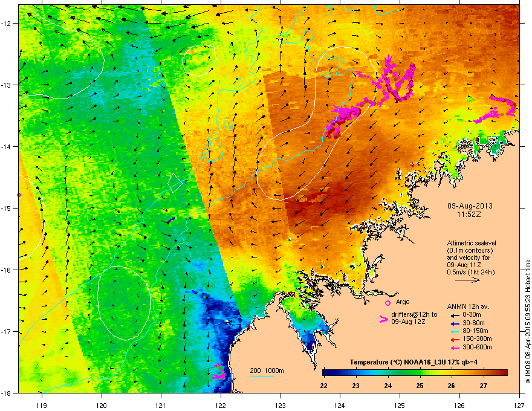Click the magenta 300-600m arrow legend symbol

pyautogui.click(x=454, y=348)
